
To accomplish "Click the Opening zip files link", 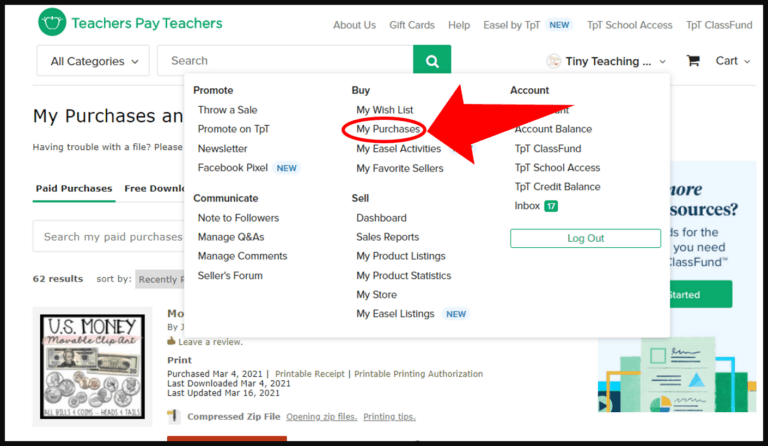I will coord(321,417).
